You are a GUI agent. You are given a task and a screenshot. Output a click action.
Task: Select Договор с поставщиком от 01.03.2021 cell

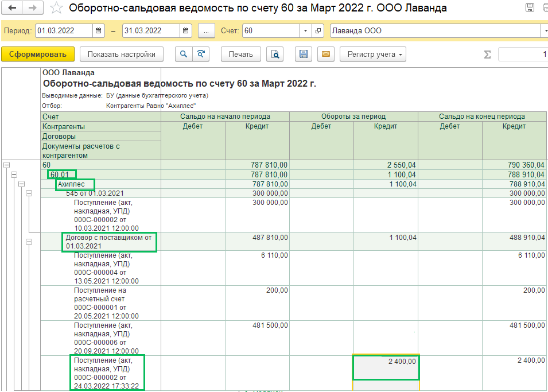click(100, 242)
